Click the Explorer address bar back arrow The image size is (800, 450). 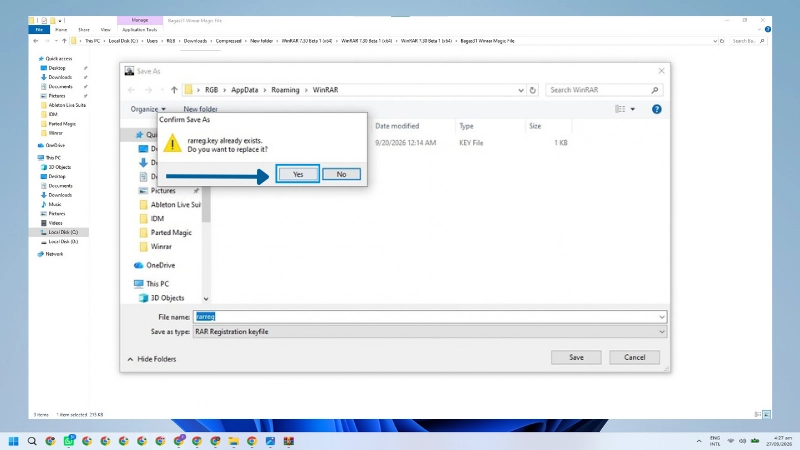36,41
